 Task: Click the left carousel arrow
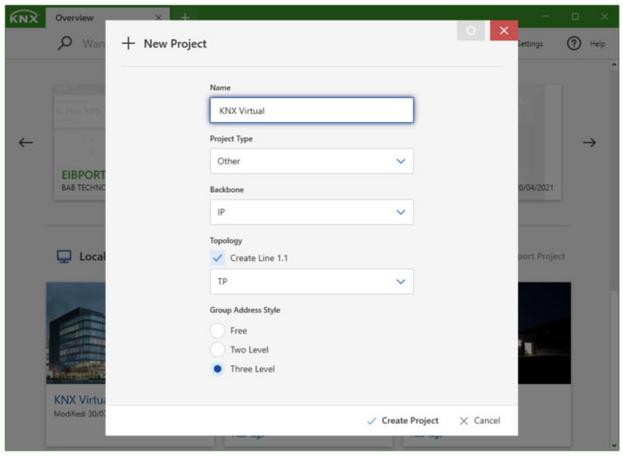[26, 142]
